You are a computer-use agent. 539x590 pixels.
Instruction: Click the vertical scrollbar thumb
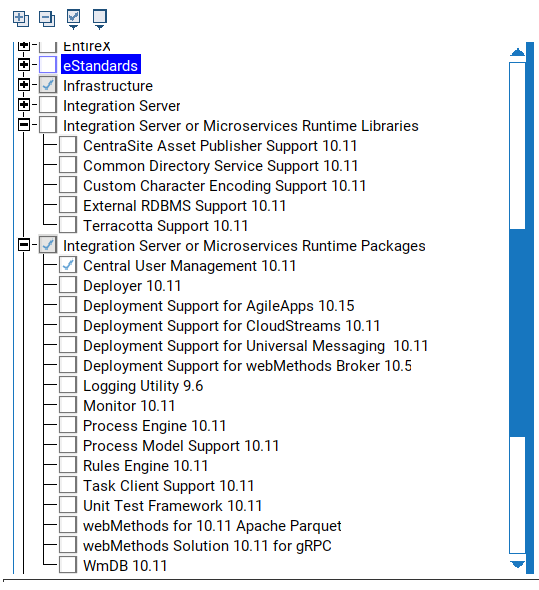point(518,333)
